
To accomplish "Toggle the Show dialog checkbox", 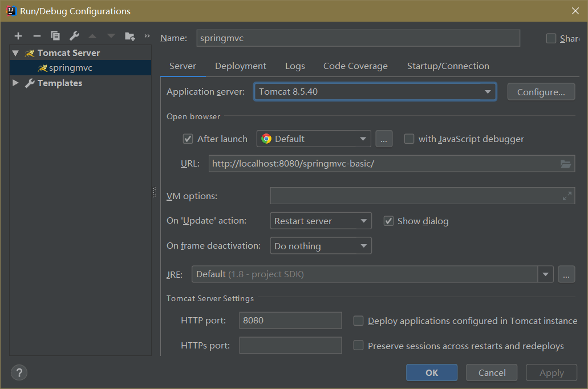I will [x=388, y=221].
